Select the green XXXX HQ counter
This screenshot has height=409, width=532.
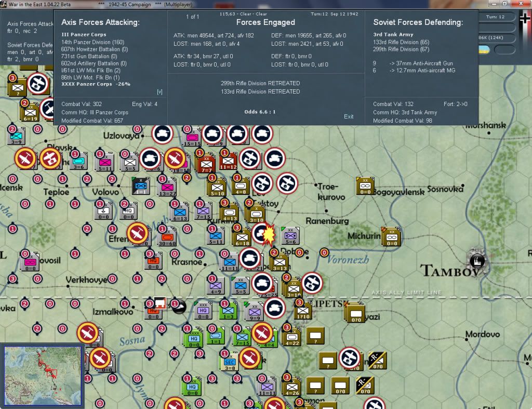click(x=194, y=338)
